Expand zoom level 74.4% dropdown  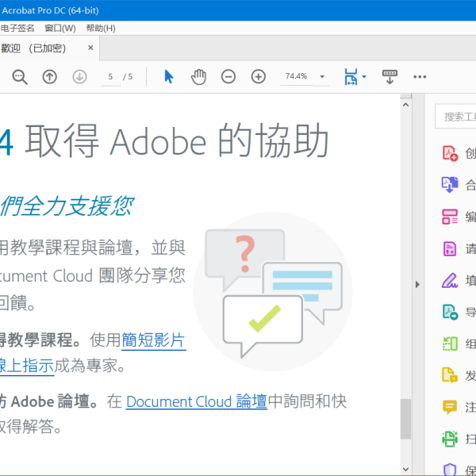click(x=322, y=77)
